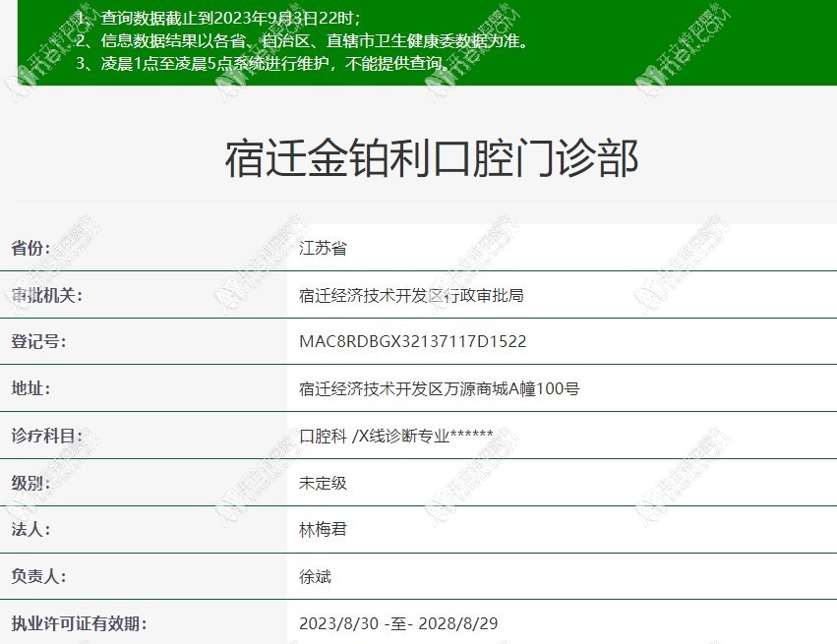Click registration number MAC8RDBGX32137117D1522
This screenshot has width=837, height=644.
413,341
